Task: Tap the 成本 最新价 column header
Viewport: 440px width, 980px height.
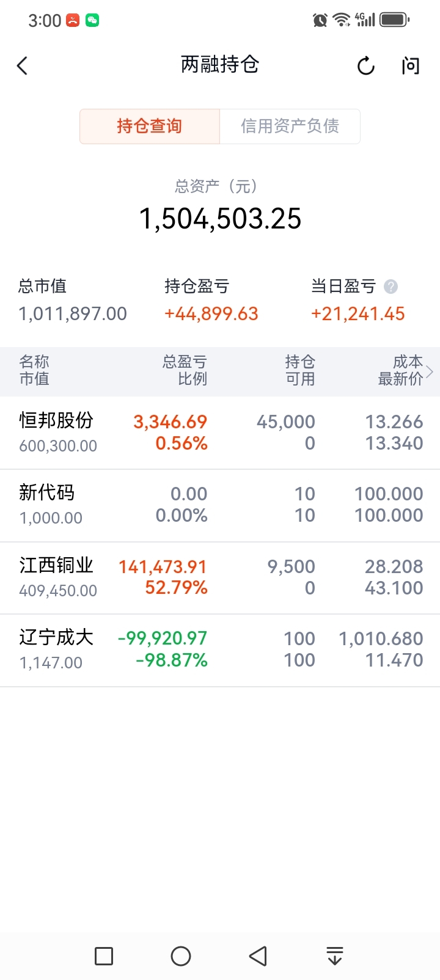Action: point(400,370)
